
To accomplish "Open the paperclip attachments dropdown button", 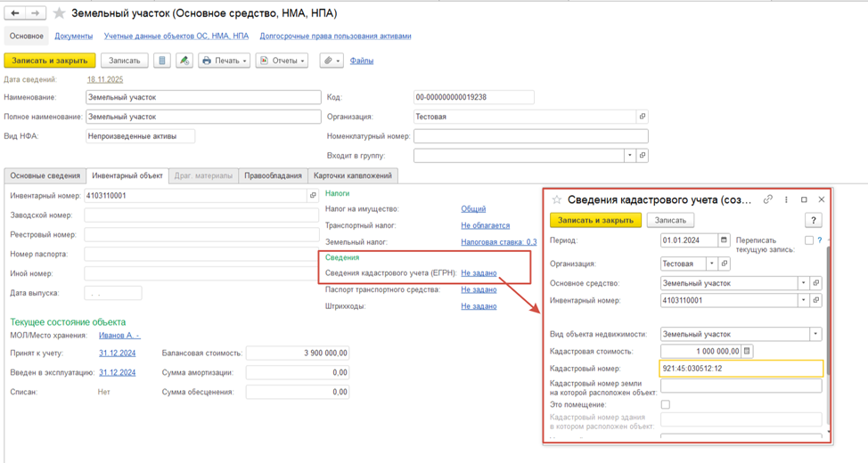I will click(332, 61).
